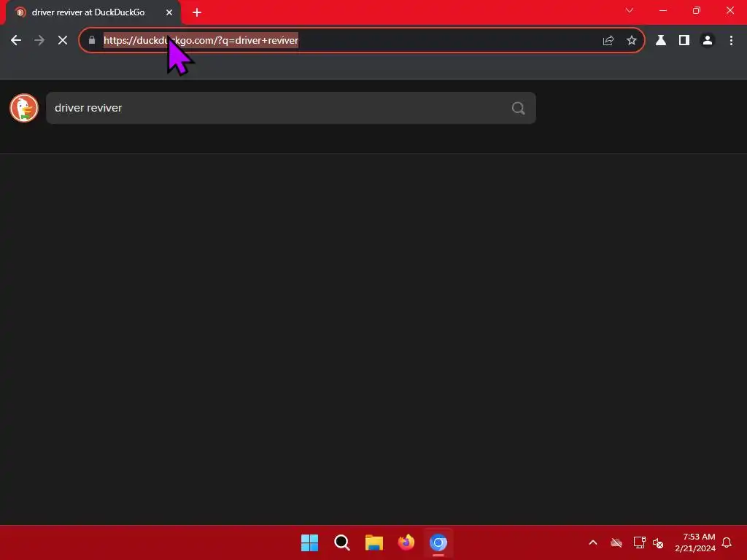The image size is (747, 560).
Task: Expand the tab search dropdown chevron
Action: point(630,10)
